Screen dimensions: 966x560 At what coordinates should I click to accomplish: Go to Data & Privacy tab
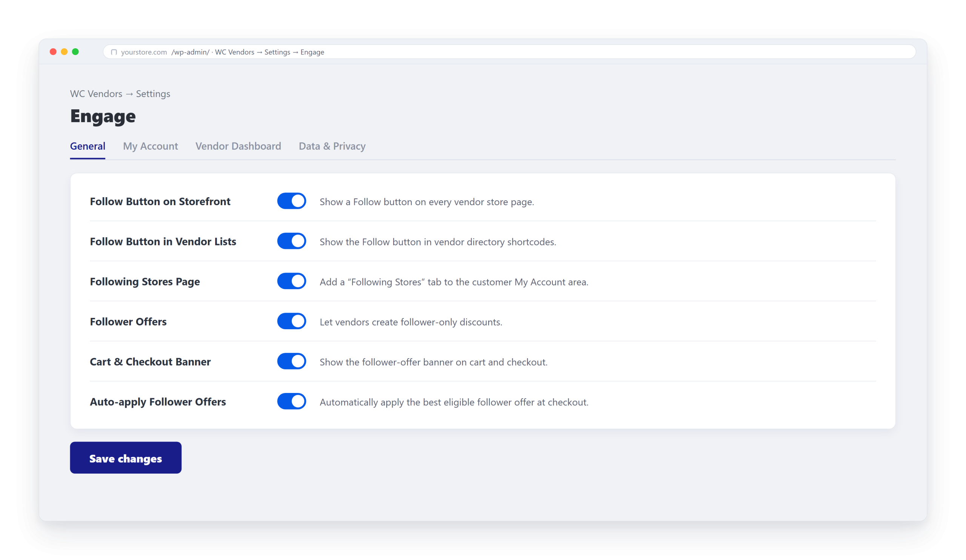coord(332,146)
